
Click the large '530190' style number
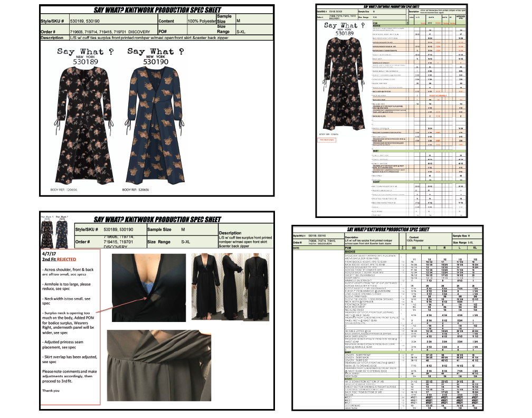(x=156, y=62)
